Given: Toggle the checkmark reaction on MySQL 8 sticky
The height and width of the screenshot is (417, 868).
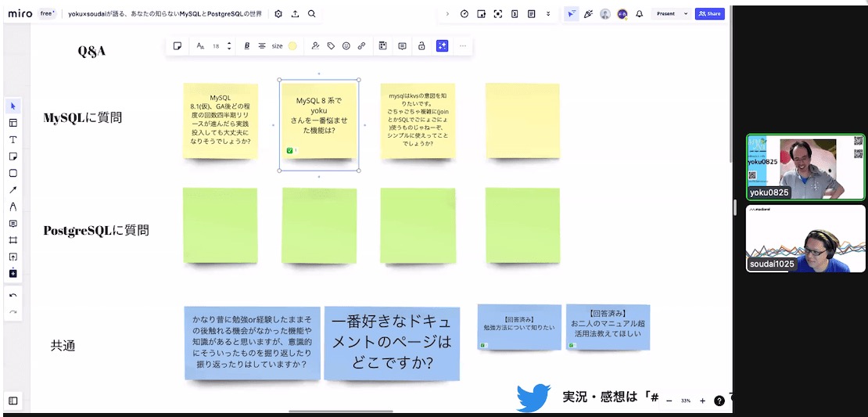Looking at the screenshot, I should click(290, 149).
